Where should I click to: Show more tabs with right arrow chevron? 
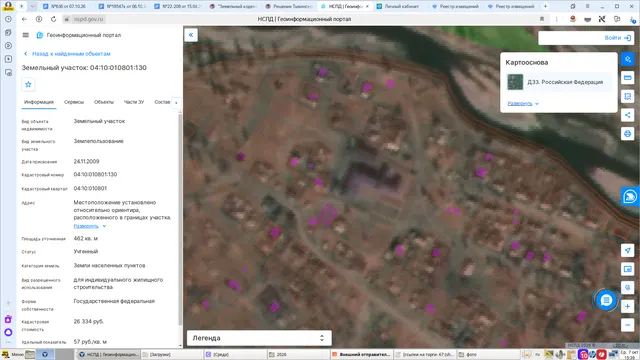pos(176,102)
